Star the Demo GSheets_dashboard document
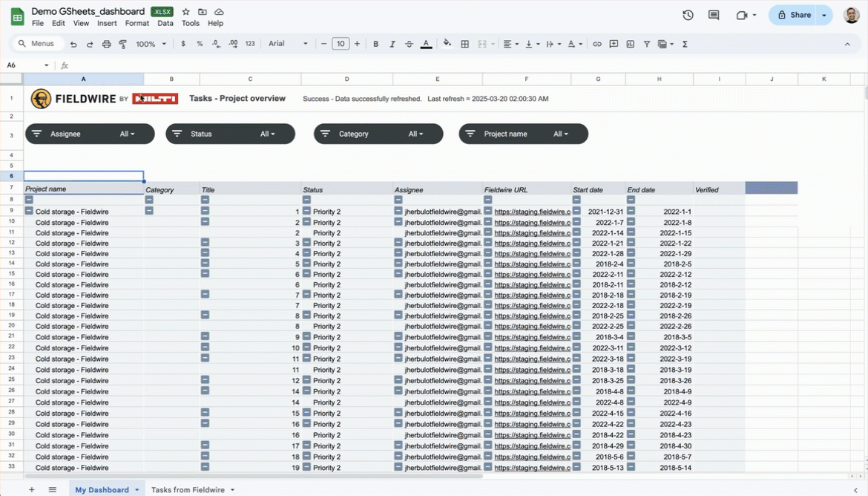 [x=186, y=12]
